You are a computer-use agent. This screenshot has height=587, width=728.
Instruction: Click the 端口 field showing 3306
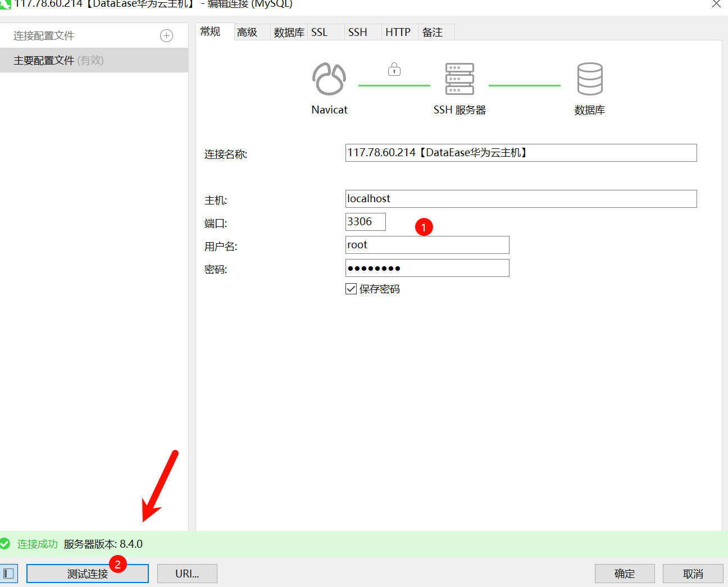tap(366, 222)
